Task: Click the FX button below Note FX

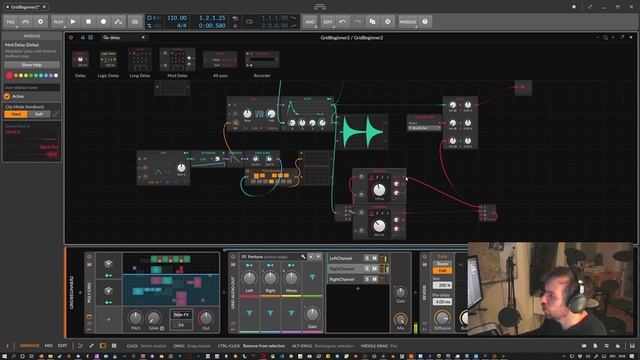Action: [x=181, y=325]
